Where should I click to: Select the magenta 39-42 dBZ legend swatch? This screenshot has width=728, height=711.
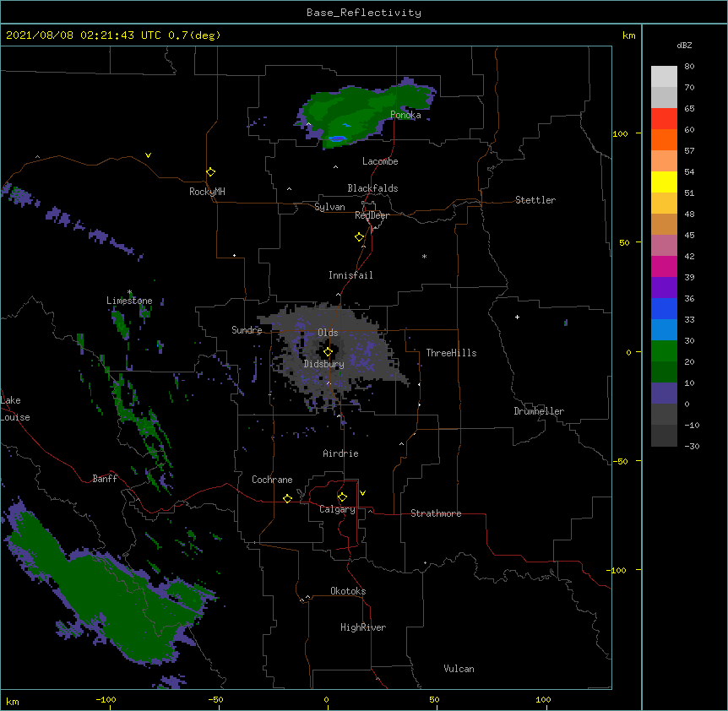664,266
